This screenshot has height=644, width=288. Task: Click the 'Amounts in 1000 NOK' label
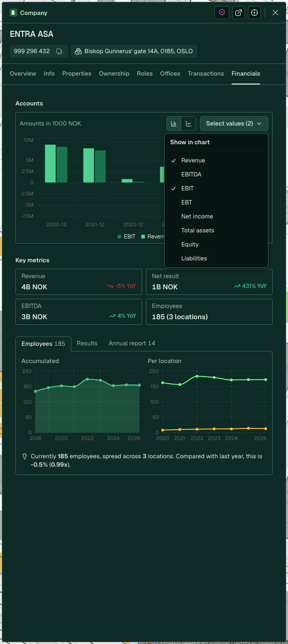[50, 124]
